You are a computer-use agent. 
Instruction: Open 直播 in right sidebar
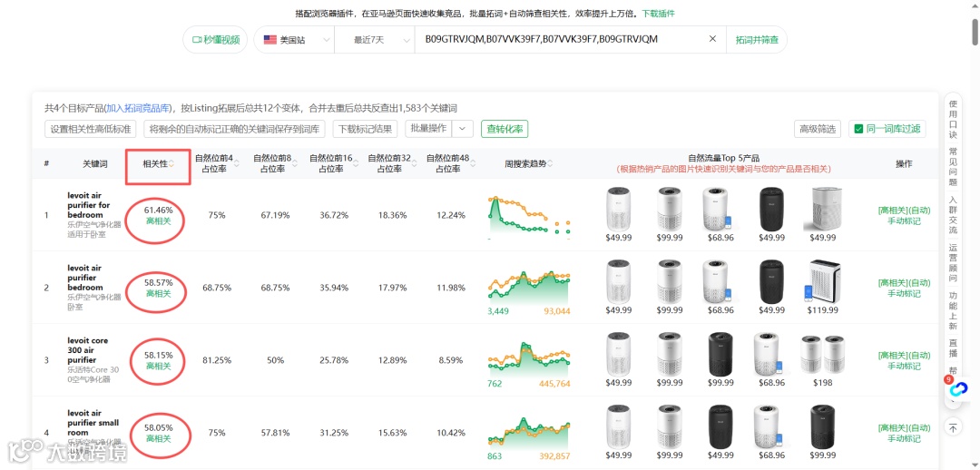pyautogui.click(x=953, y=348)
